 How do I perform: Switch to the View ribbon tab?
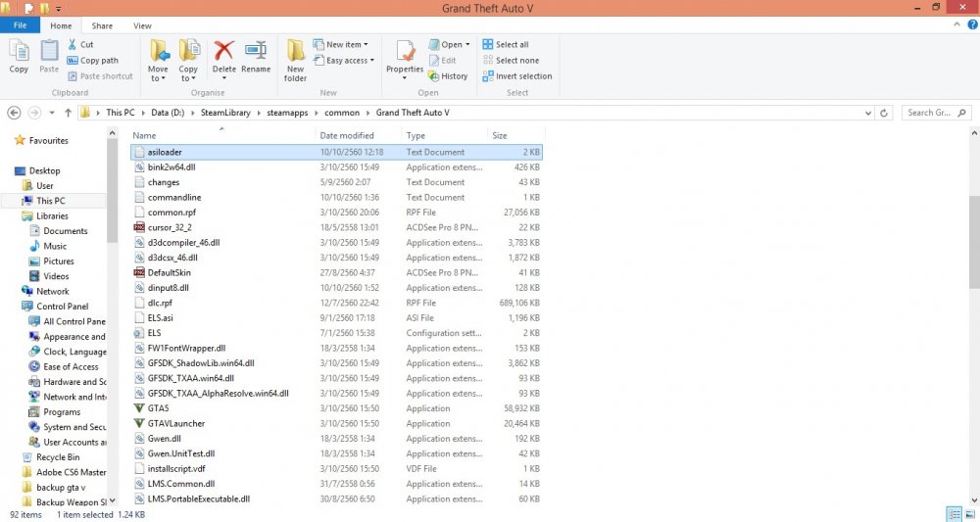click(x=142, y=25)
